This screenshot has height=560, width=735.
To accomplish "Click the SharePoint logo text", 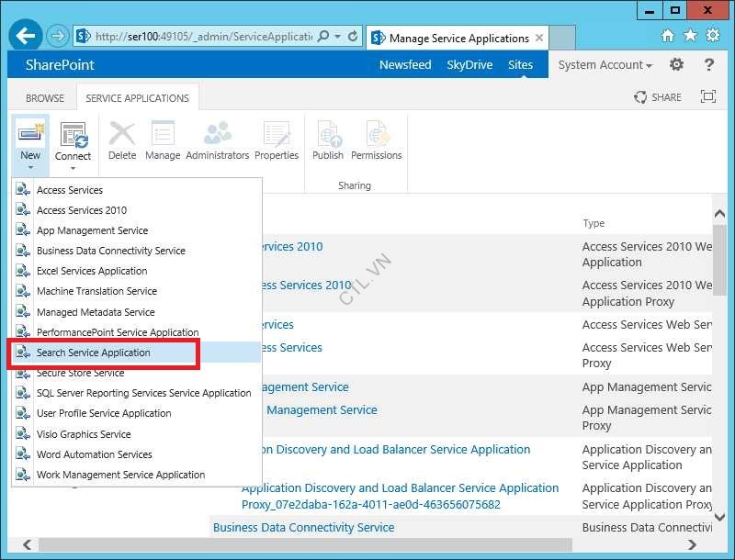I will click(60, 64).
